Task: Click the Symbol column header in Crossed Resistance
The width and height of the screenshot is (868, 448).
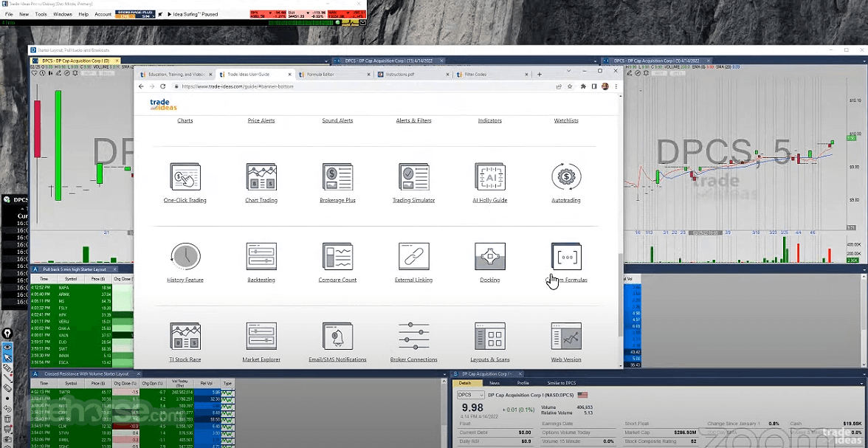Action: pos(71,382)
